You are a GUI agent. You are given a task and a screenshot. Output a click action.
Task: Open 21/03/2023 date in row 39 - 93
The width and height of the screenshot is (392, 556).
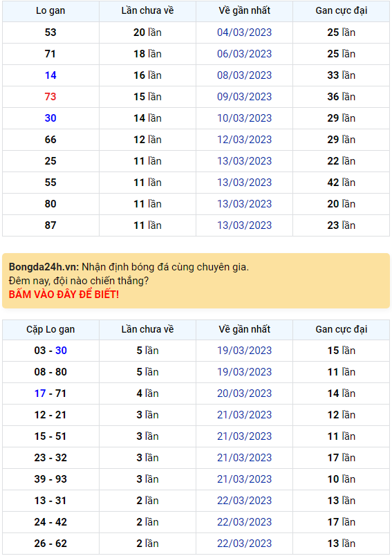point(244,479)
